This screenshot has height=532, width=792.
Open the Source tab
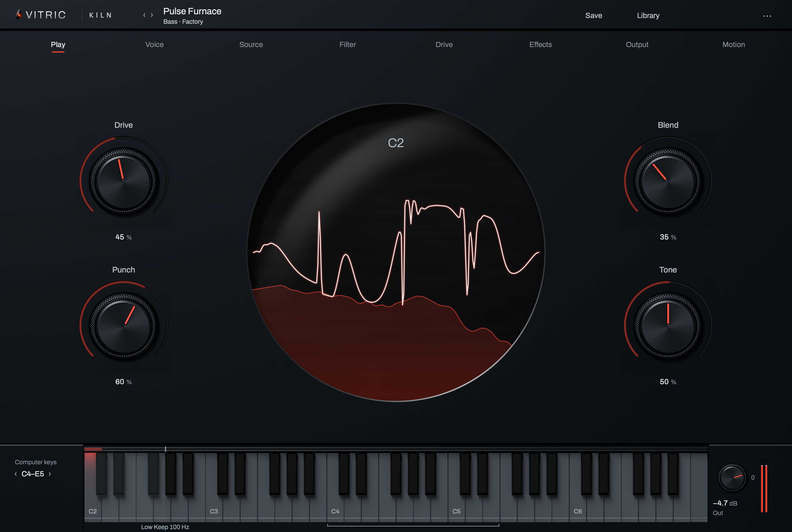click(251, 44)
